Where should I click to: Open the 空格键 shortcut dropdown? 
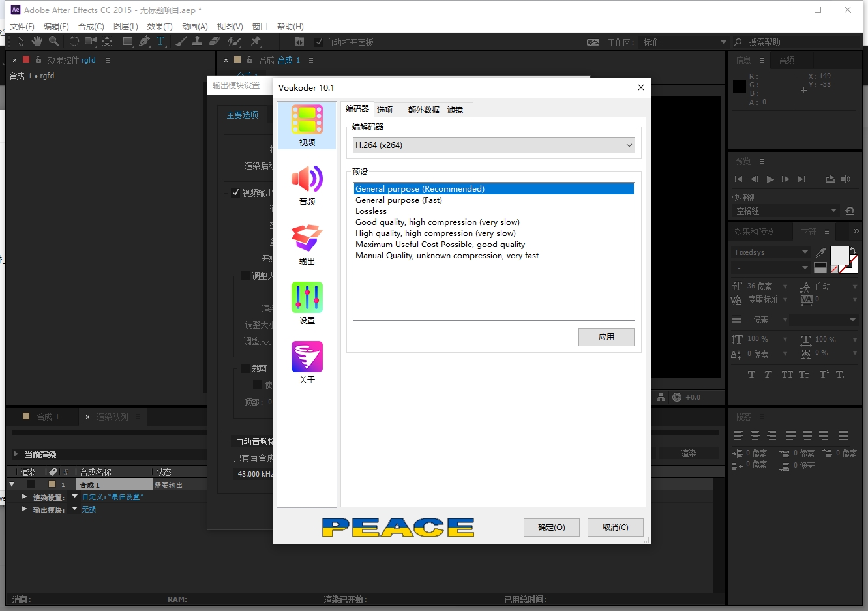pyautogui.click(x=785, y=211)
